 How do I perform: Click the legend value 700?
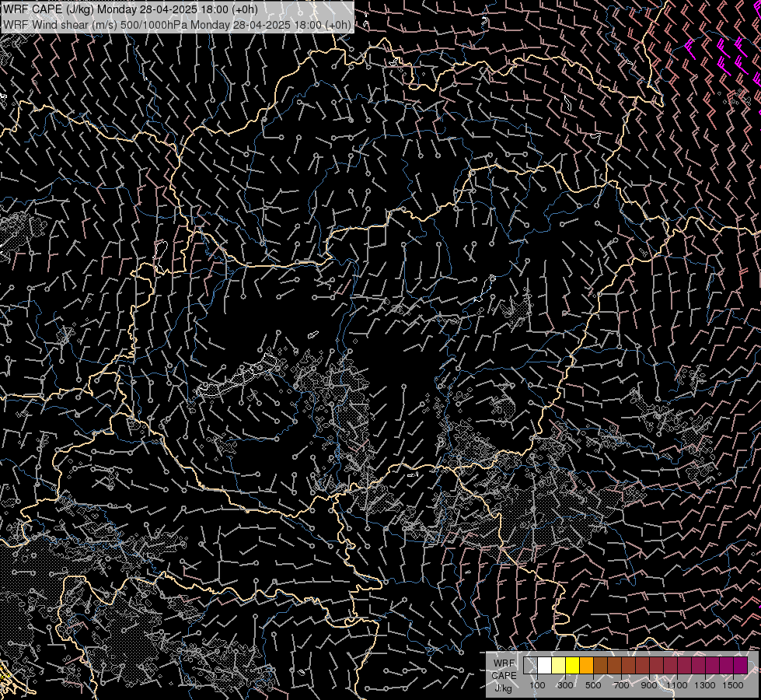[621, 685]
